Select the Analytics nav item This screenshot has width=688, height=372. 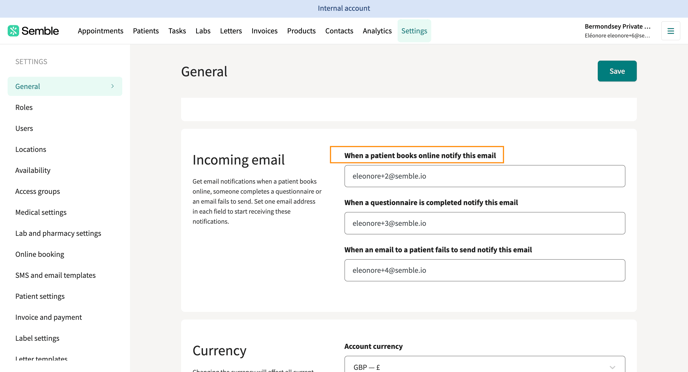377,31
